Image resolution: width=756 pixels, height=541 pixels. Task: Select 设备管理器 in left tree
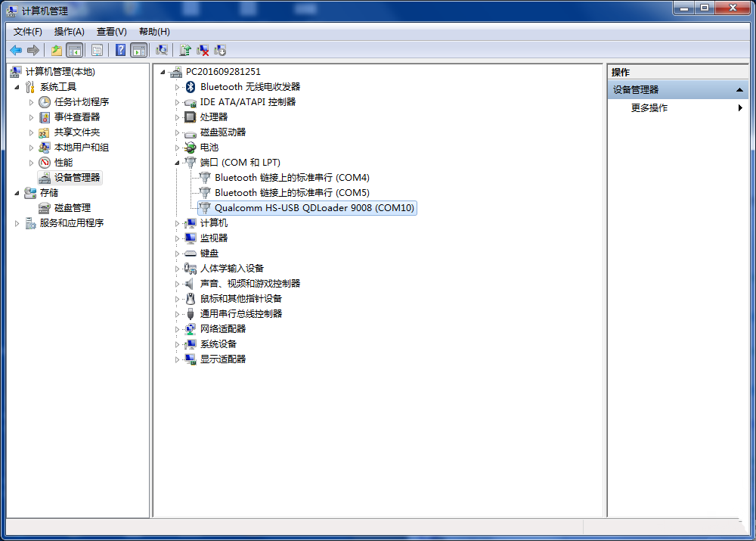click(x=76, y=178)
